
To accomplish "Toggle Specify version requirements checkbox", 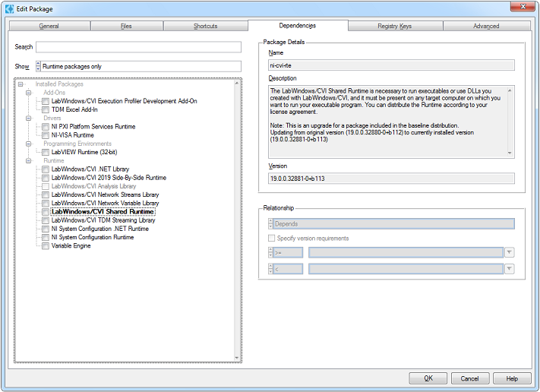I will 271,239.
